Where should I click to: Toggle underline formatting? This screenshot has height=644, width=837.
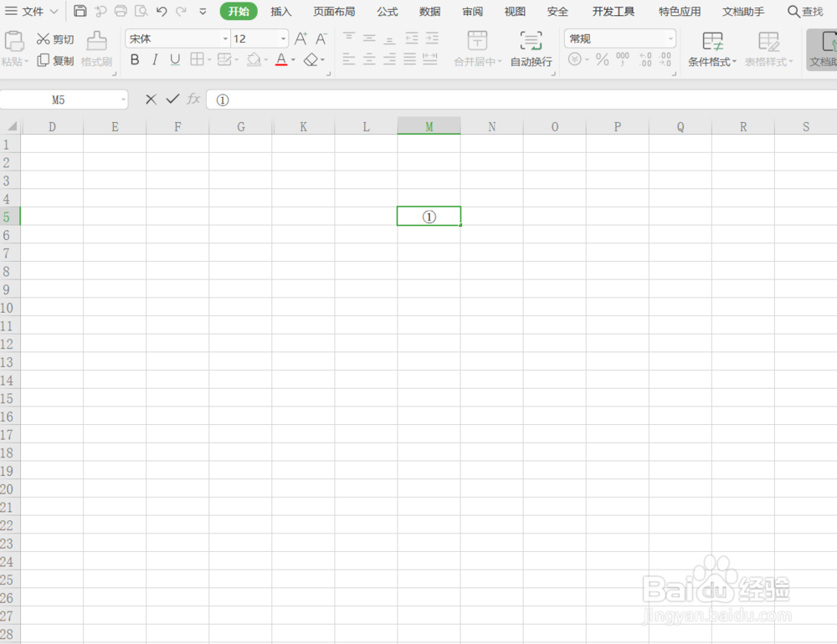coord(175,59)
